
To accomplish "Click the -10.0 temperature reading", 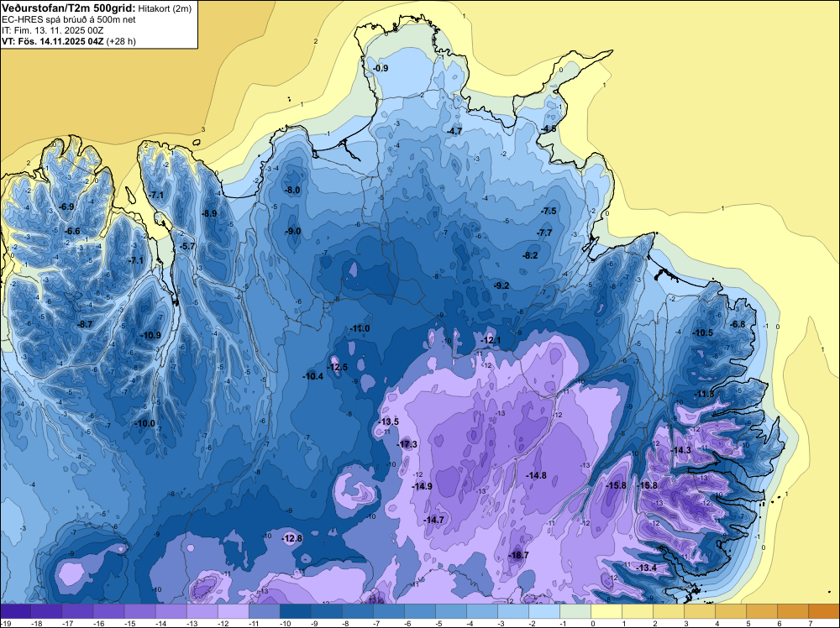I will 144,423.
